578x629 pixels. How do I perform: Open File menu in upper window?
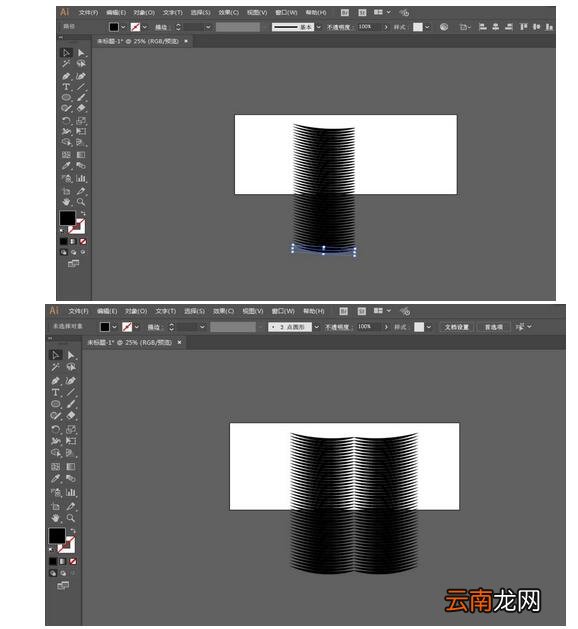tap(88, 12)
